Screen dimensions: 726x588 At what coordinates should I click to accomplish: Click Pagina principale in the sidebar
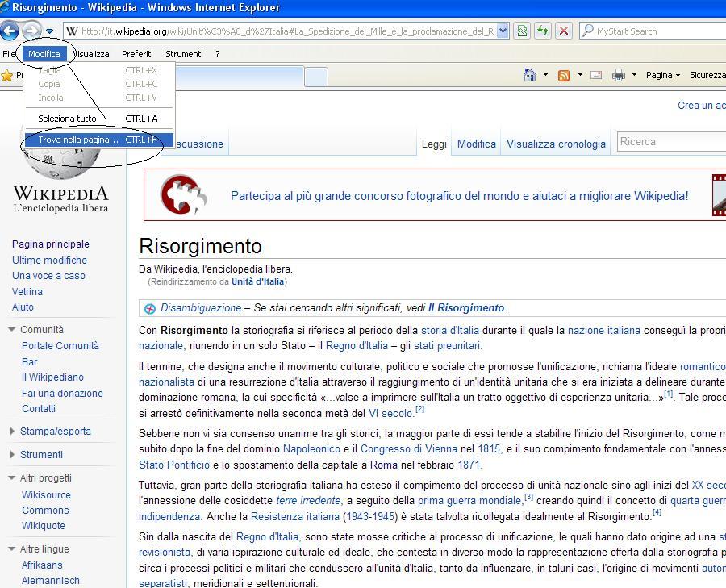click(51, 244)
